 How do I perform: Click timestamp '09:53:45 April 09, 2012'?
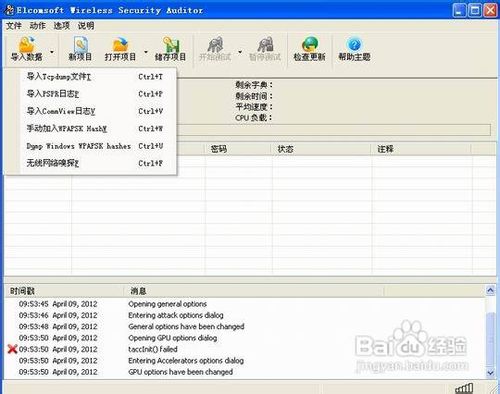pyautogui.click(x=58, y=304)
